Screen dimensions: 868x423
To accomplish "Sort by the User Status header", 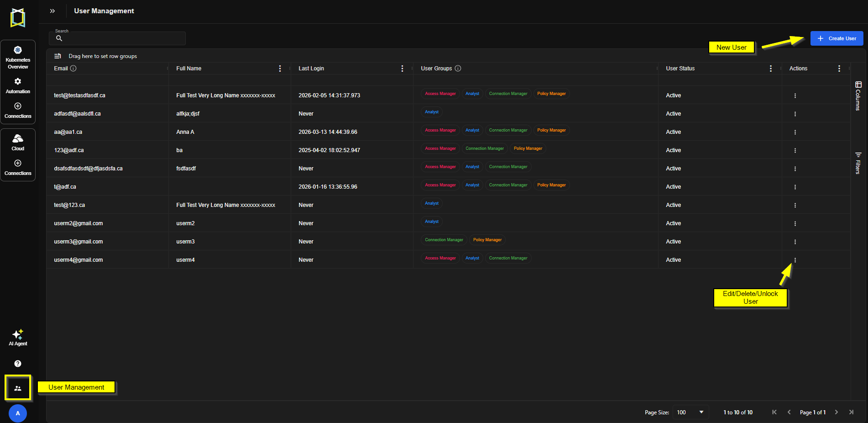I will point(680,69).
